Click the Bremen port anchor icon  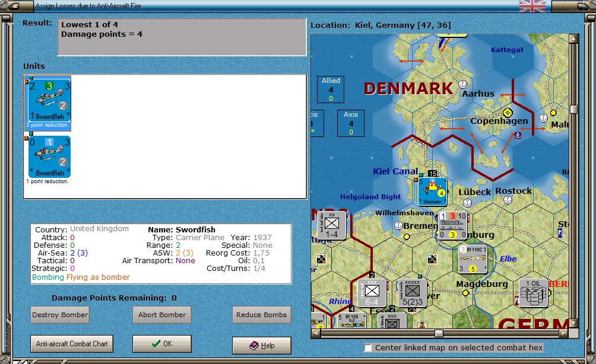[398, 225]
